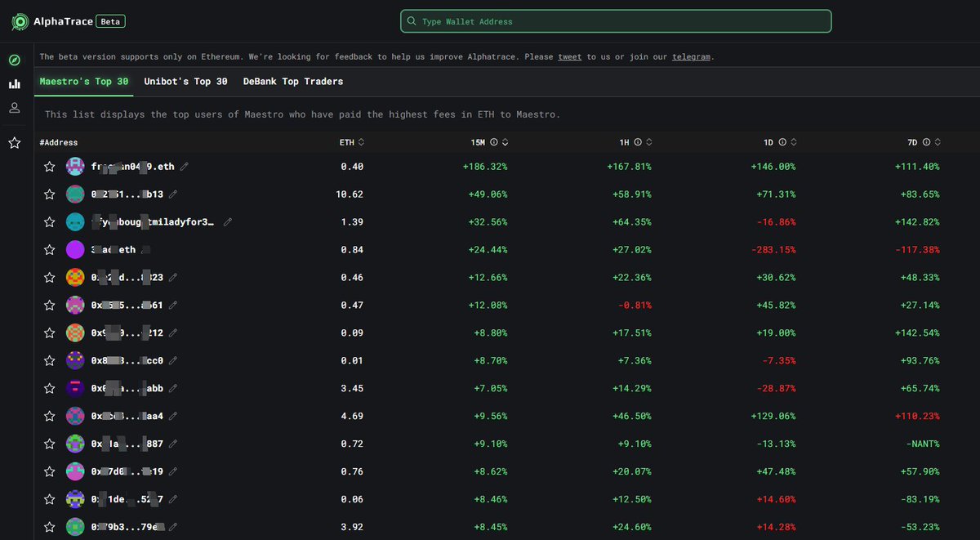Edit label pencil for the 0.09 ETH row

[x=173, y=333]
